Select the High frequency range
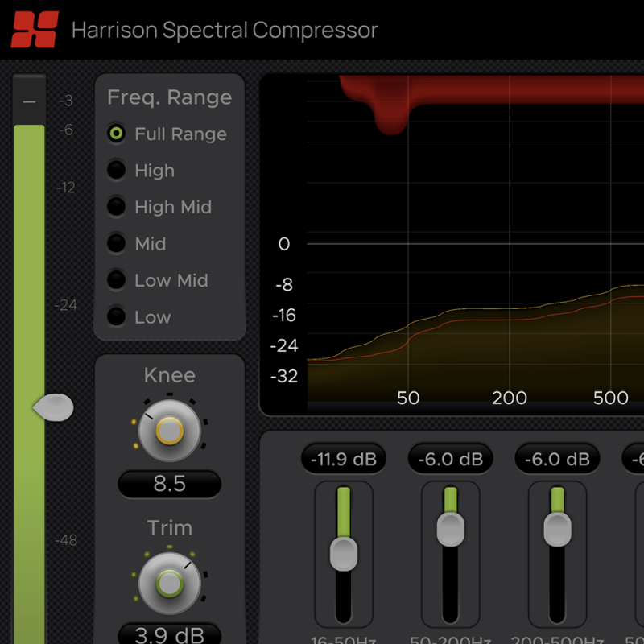This screenshot has height=644, width=644. 116,170
